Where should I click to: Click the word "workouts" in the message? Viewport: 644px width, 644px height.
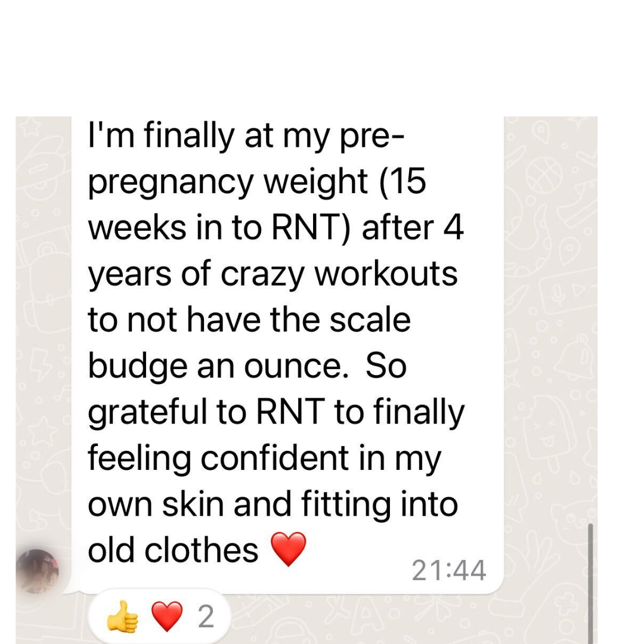386,274
